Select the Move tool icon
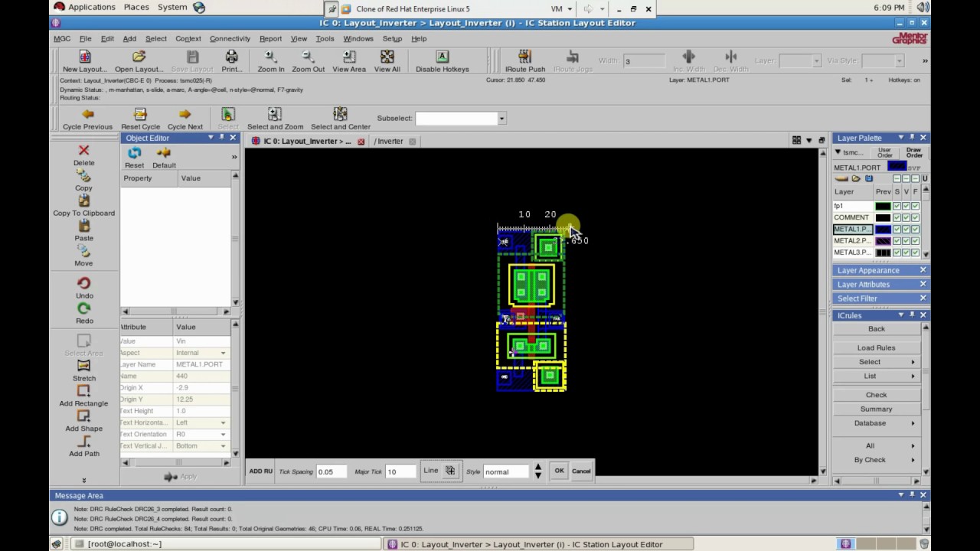The width and height of the screenshot is (980, 551). pyautogui.click(x=83, y=251)
